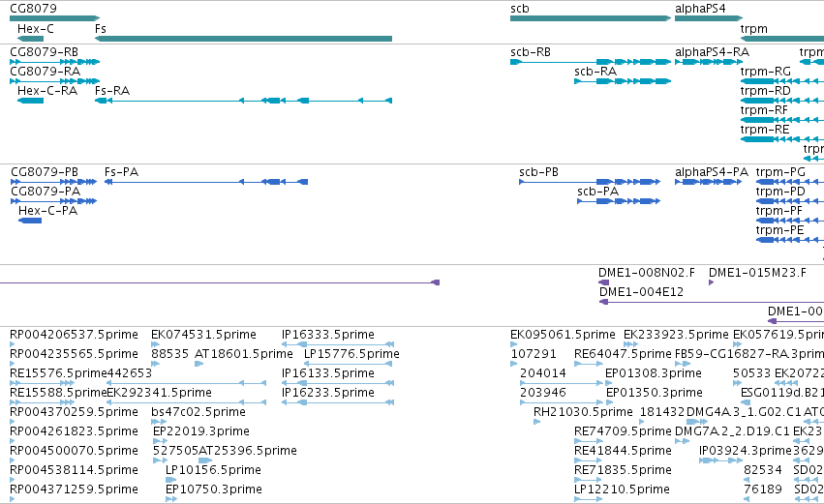Click the RP004261823.5prime EST label
Viewport: 824px width, 504px height.
(x=75, y=432)
